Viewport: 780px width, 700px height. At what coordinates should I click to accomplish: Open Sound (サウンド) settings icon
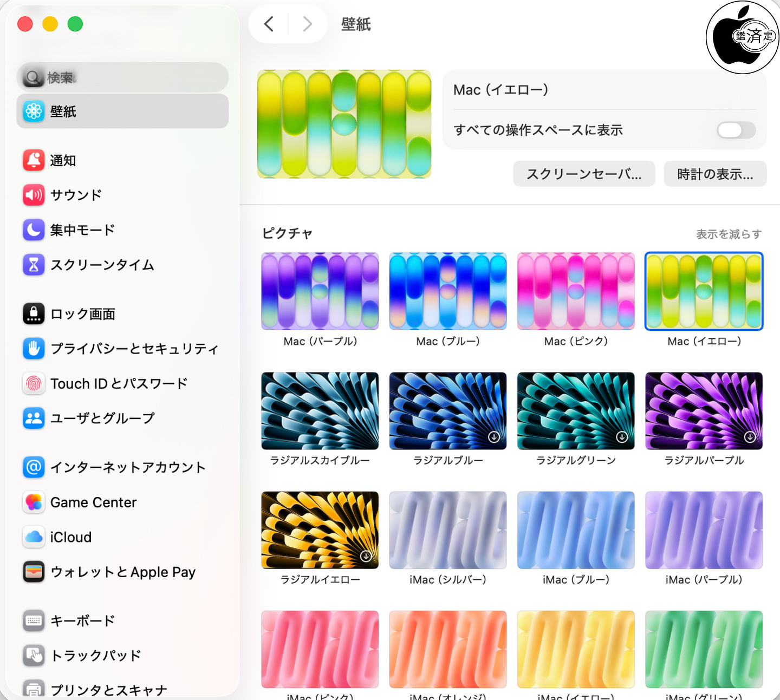(x=34, y=195)
